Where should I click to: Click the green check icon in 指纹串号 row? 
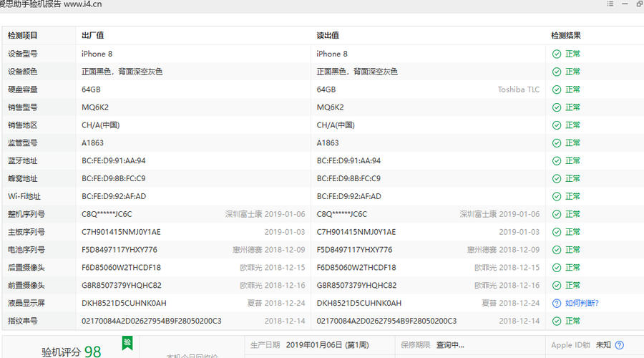[x=557, y=321]
